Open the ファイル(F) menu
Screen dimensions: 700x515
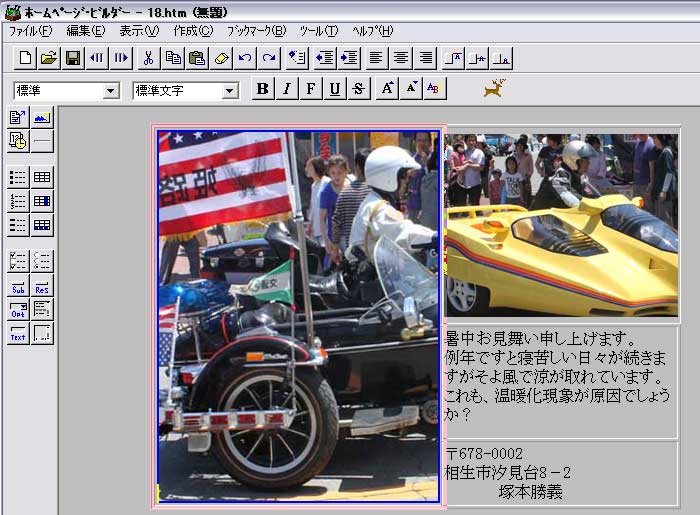[x=30, y=31]
